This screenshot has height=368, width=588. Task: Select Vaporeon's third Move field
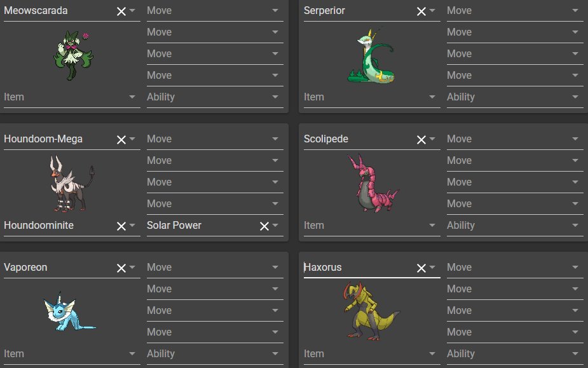click(215, 310)
